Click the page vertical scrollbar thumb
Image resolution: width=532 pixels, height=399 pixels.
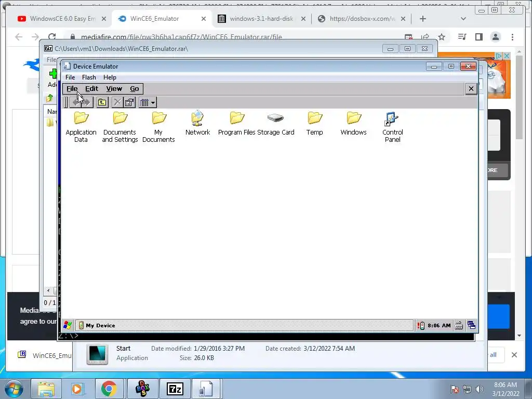519,97
